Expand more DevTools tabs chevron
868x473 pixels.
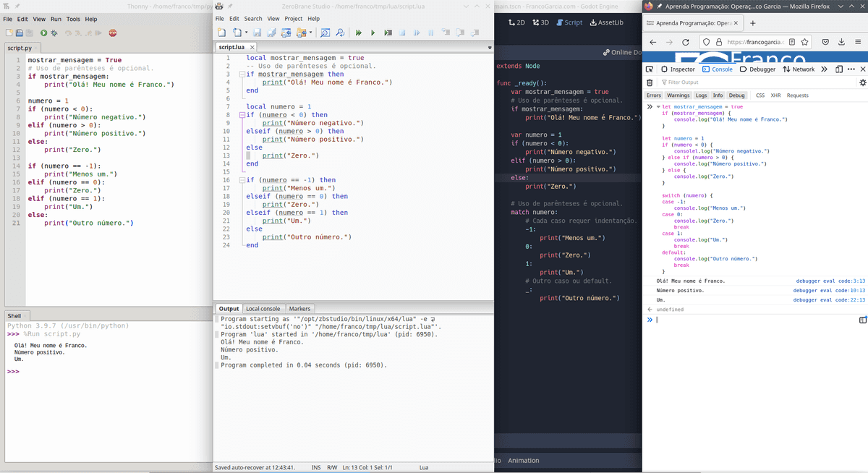(825, 69)
